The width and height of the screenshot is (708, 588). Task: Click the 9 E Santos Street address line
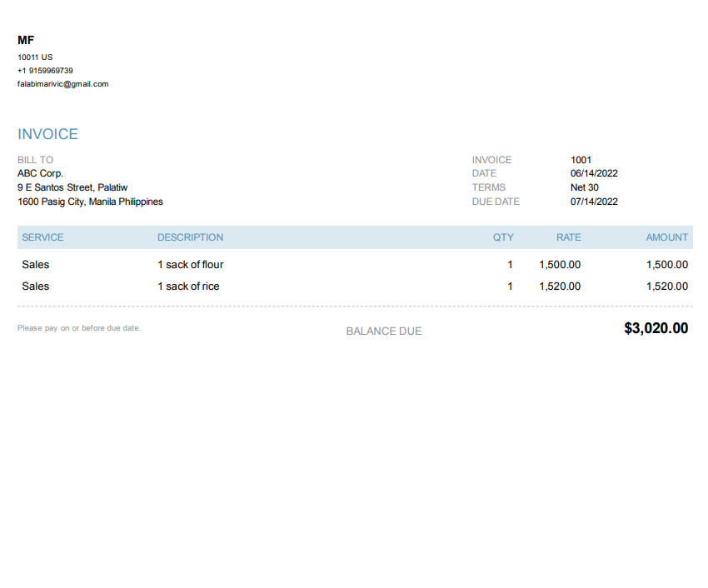[72, 187]
